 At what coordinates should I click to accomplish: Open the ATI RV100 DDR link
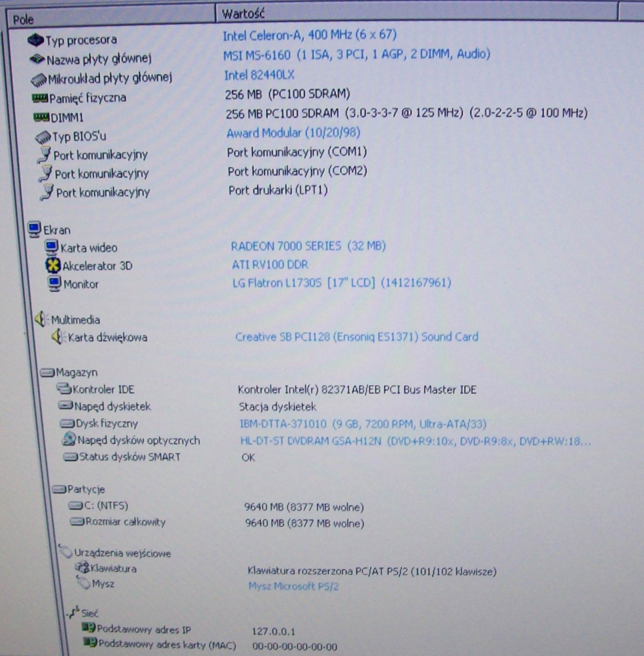click(x=270, y=264)
